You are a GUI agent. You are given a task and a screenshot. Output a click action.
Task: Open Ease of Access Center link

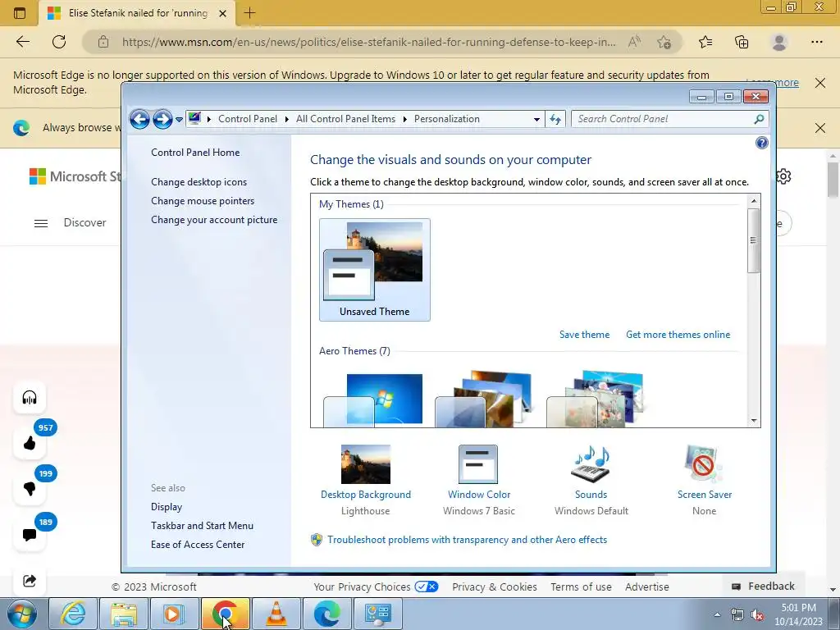pyautogui.click(x=198, y=545)
